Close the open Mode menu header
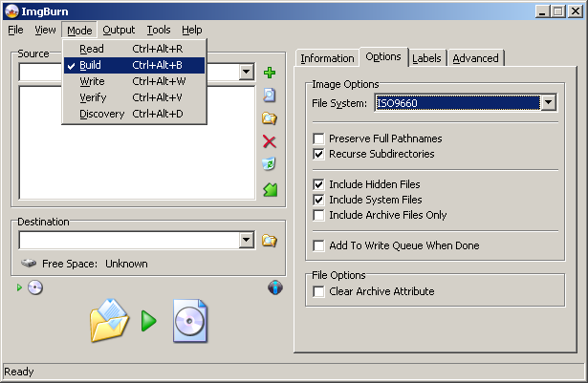This screenshot has width=588, height=383. coord(79,30)
